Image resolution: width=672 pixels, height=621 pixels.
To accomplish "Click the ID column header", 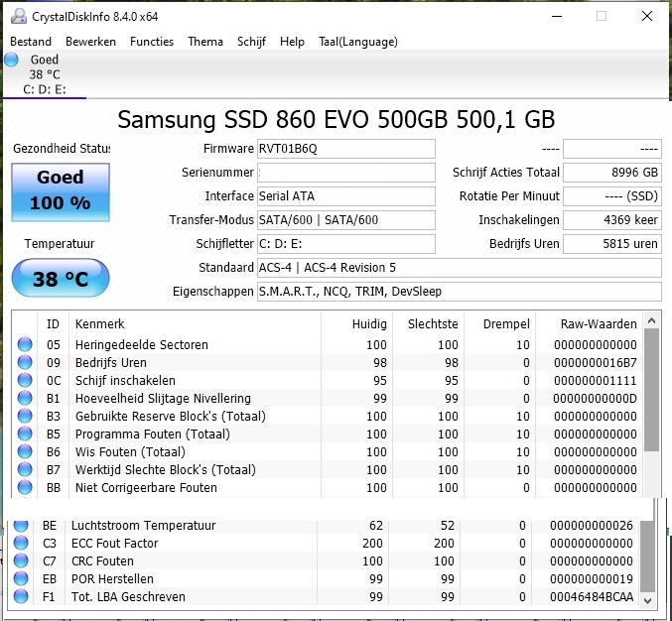I will point(54,324).
